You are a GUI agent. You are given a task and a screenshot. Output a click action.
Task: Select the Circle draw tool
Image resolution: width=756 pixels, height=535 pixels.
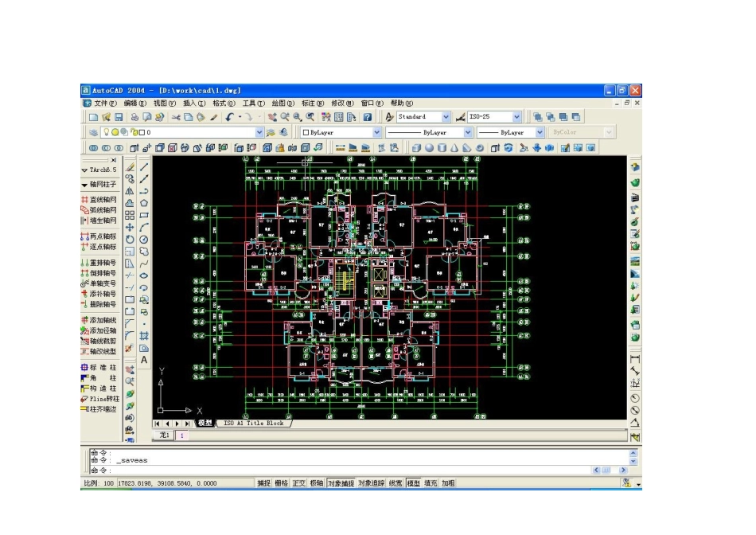pos(144,240)
